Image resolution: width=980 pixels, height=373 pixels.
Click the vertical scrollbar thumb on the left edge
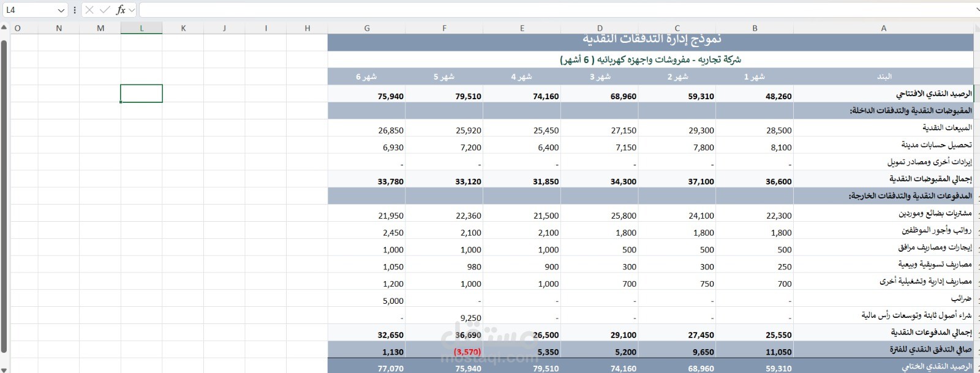[x=4, y=196]
